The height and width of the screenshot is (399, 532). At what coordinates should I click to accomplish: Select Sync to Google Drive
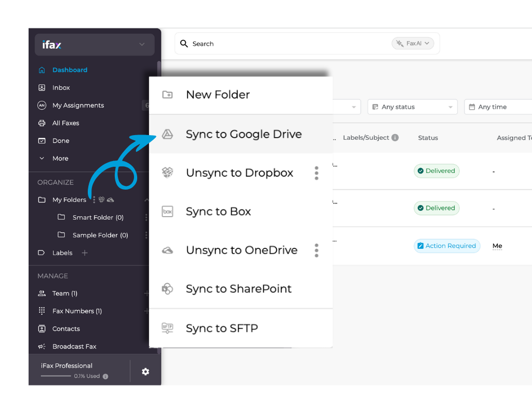tap(241, 134)
